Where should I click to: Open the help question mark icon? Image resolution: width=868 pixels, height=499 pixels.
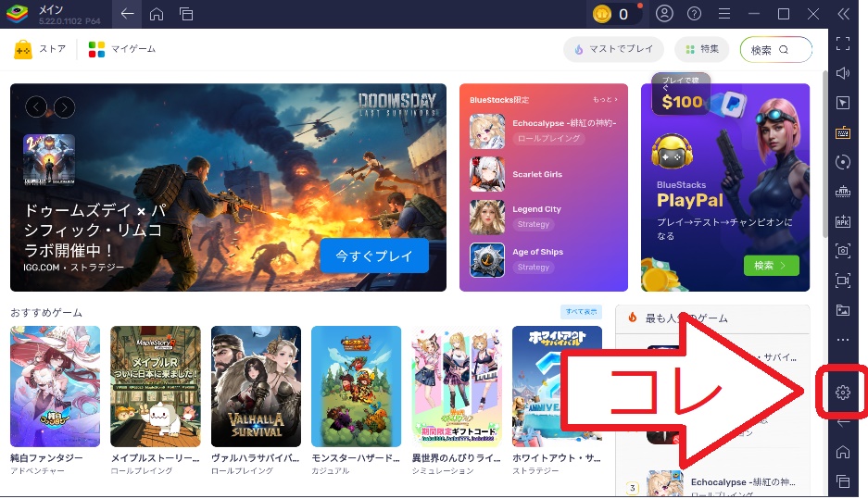[694, 14]
